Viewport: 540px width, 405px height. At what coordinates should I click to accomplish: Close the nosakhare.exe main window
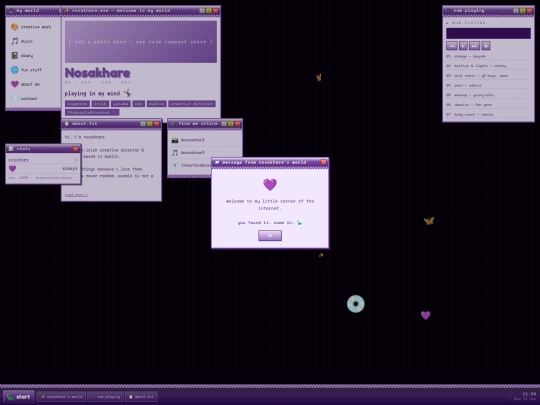[x=216, y=11]
